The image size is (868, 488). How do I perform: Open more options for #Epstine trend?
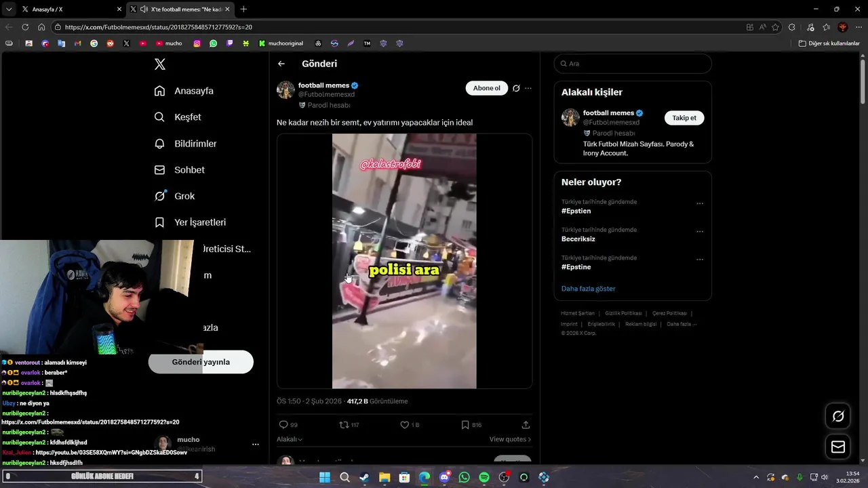click(x=700, y=260)
